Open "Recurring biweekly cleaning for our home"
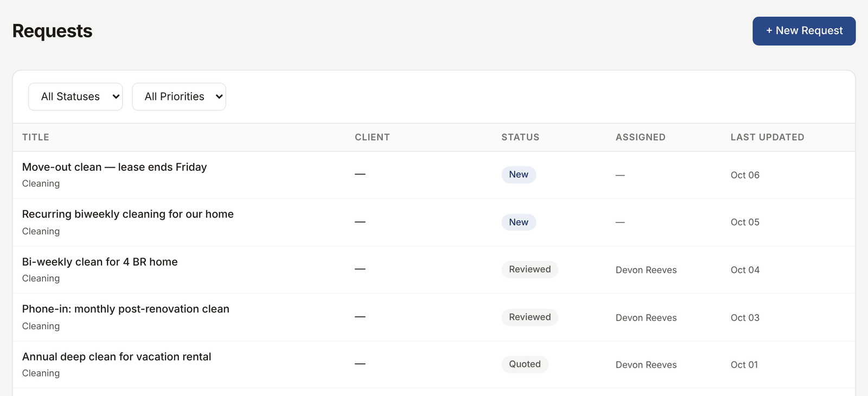868x396 pixels. point(128,214)
